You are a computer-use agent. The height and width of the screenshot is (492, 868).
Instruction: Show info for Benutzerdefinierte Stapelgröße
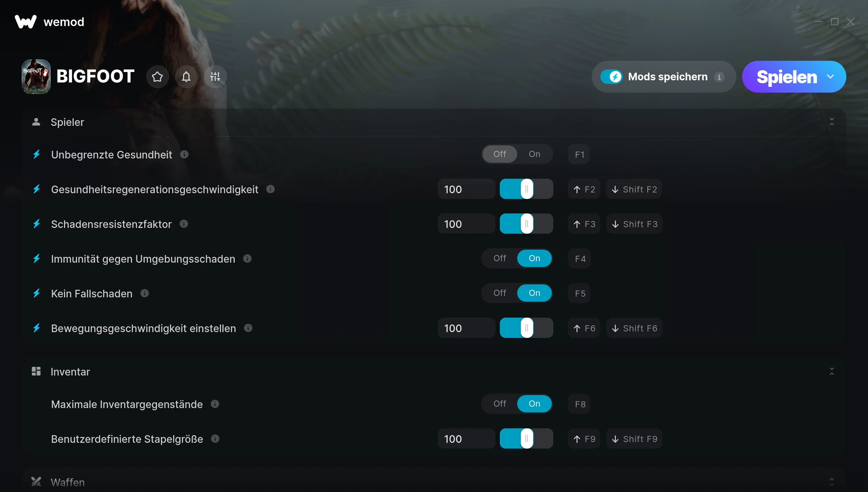click(x=215, y=439)
